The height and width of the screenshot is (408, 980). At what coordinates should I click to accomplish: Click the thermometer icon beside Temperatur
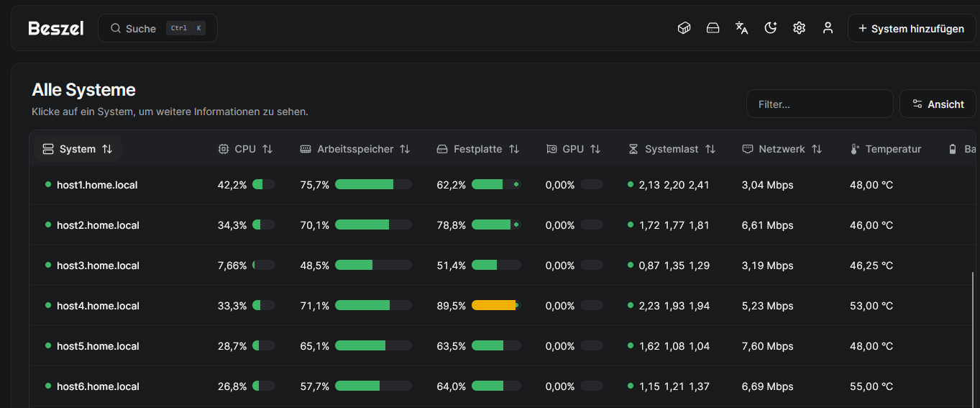[855, 149]
